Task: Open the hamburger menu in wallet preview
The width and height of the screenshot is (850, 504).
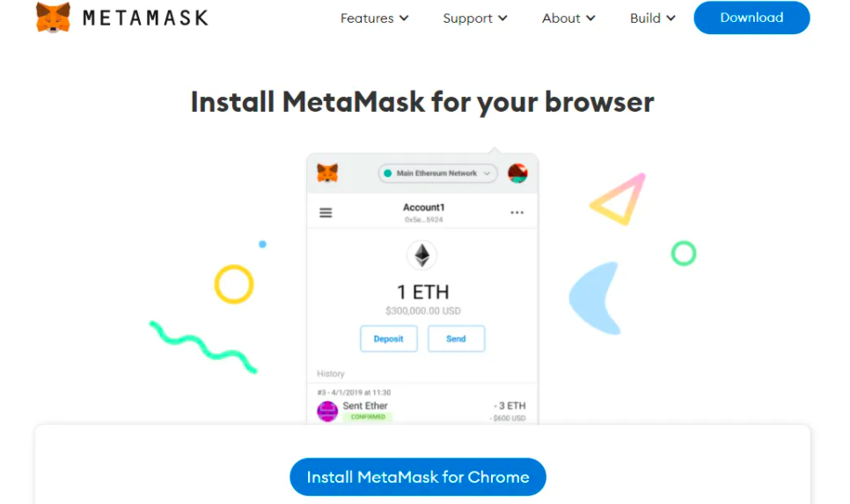Action: pos(326,213)
